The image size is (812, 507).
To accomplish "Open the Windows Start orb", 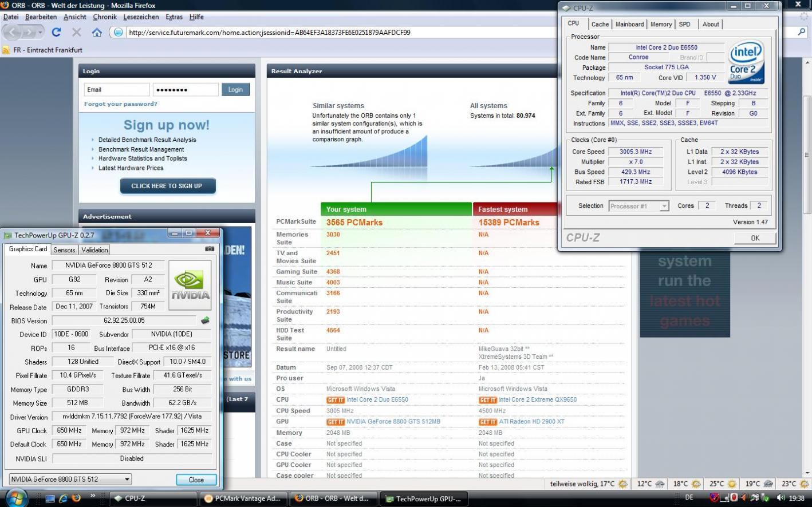I will (x=15, y=498).
